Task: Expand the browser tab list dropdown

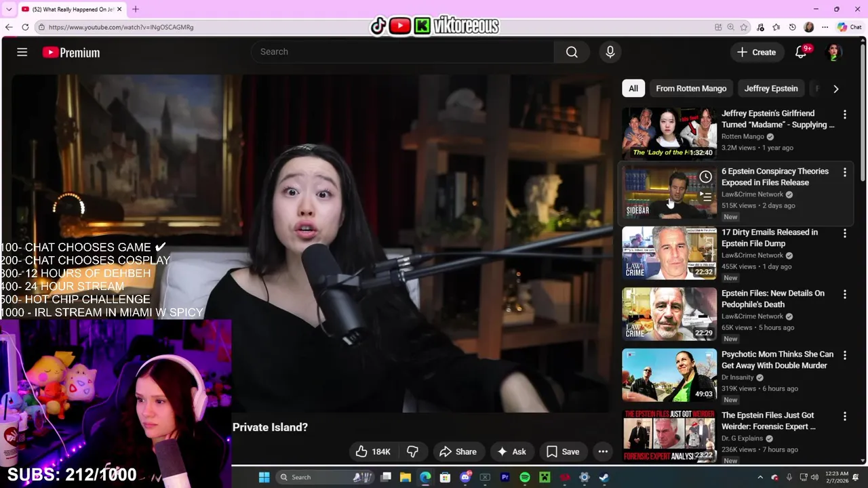Action: click(9, 9)
